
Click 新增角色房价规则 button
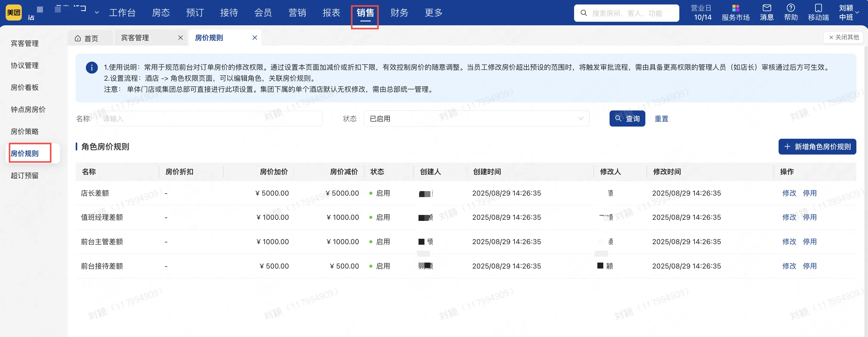point(817,146)
